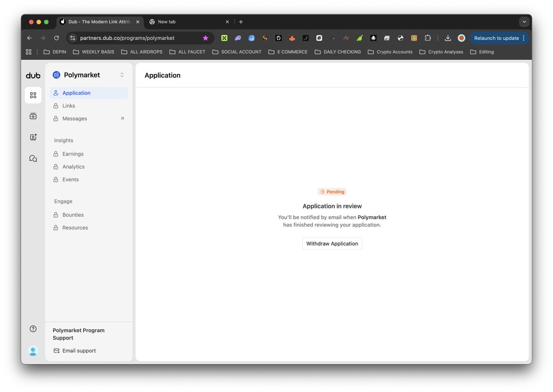Click the external arrow icon beside Messages
This screenshot has width=553, height=392.
(122, 119)
